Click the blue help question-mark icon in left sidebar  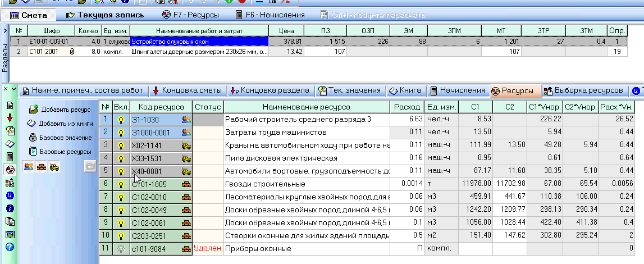click(x=10, y=247)
